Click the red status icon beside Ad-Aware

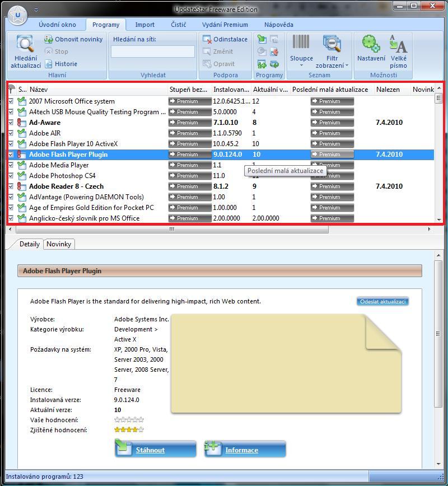click(21, 123)
